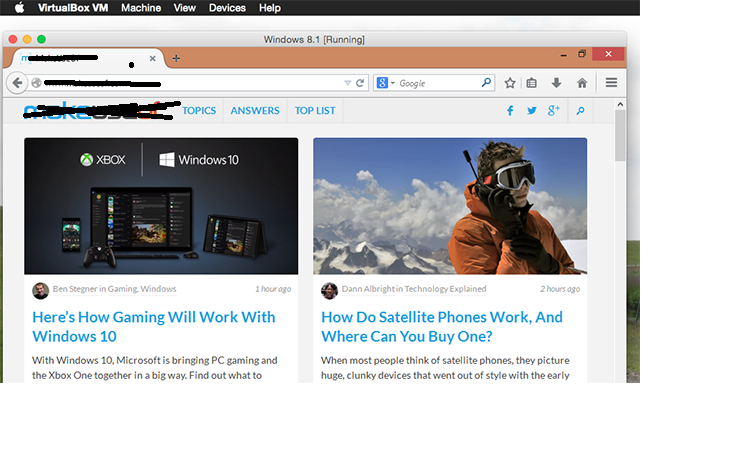This screenshot has width=746, height=449.
Task: Open site search with the magnifier icon
Action: [580, 111]
